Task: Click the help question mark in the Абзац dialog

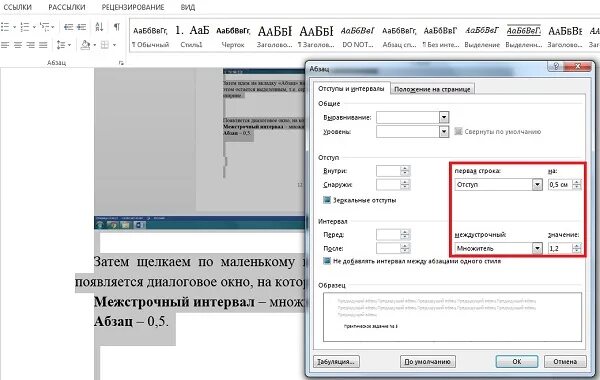Action: [556, 66]
